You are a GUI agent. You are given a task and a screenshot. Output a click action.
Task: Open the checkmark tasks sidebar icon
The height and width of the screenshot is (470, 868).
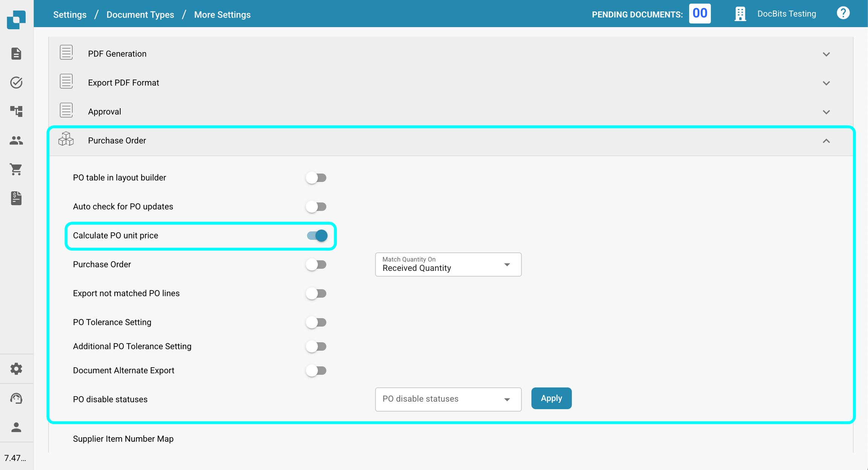click(16, 82)
